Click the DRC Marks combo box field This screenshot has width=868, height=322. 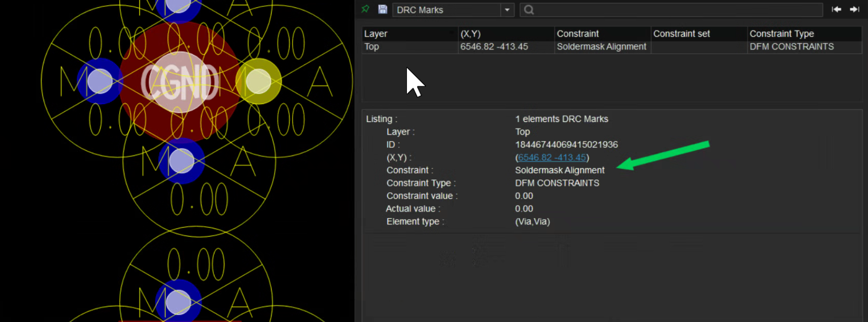pyautogui.click(x=446, y=10)
